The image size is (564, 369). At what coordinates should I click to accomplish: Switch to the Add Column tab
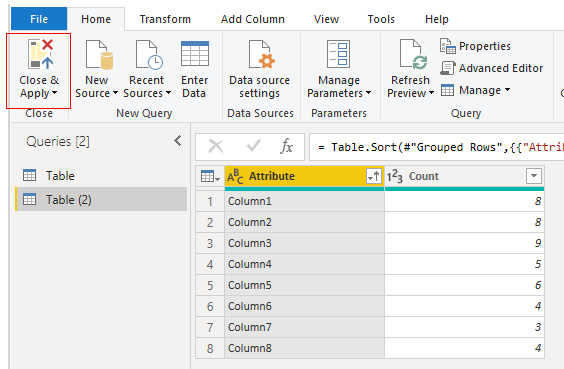253,19
